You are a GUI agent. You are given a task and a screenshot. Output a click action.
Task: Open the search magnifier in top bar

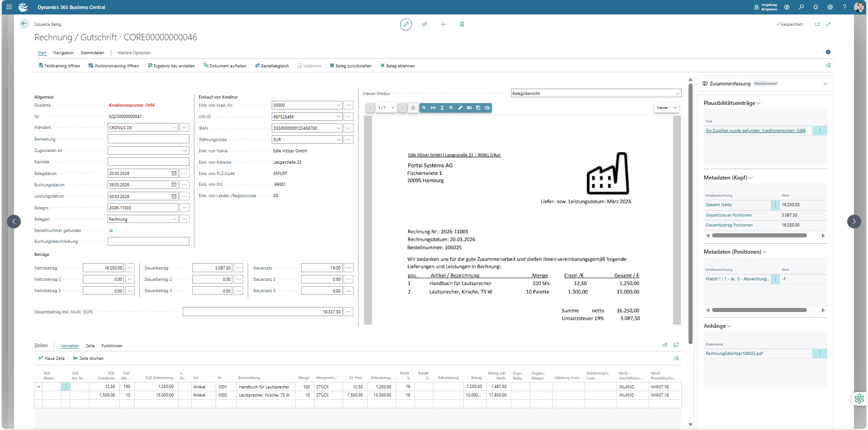point(801,7)
